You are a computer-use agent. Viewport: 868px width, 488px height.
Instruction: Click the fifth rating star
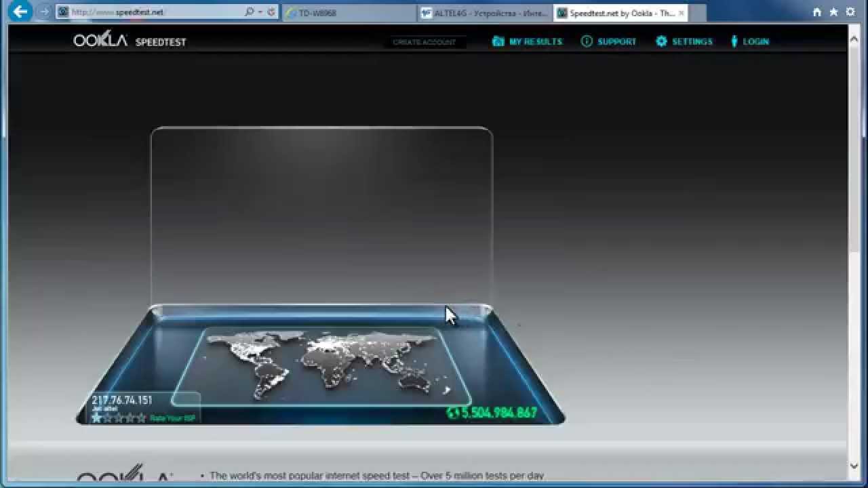(x=142, y=418)
